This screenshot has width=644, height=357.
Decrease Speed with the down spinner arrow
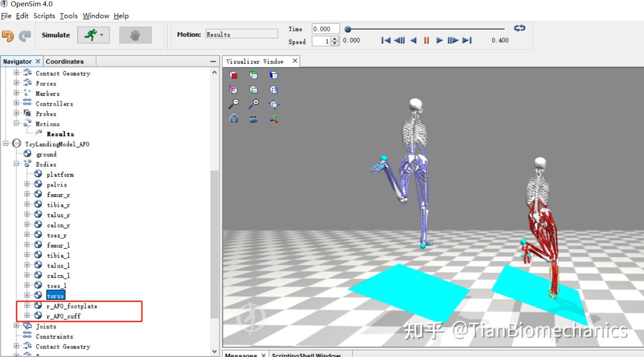tap(335, 43)
